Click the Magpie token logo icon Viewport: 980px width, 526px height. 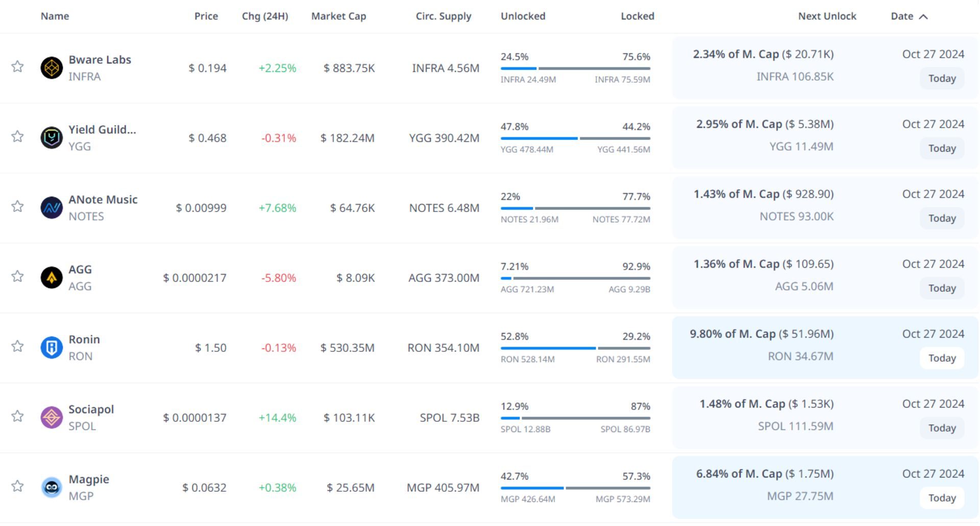click(52, 488)
